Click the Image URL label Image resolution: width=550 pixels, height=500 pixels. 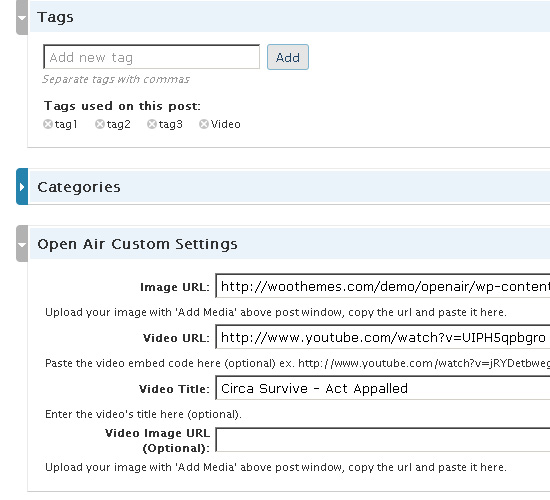coord(175,287)
